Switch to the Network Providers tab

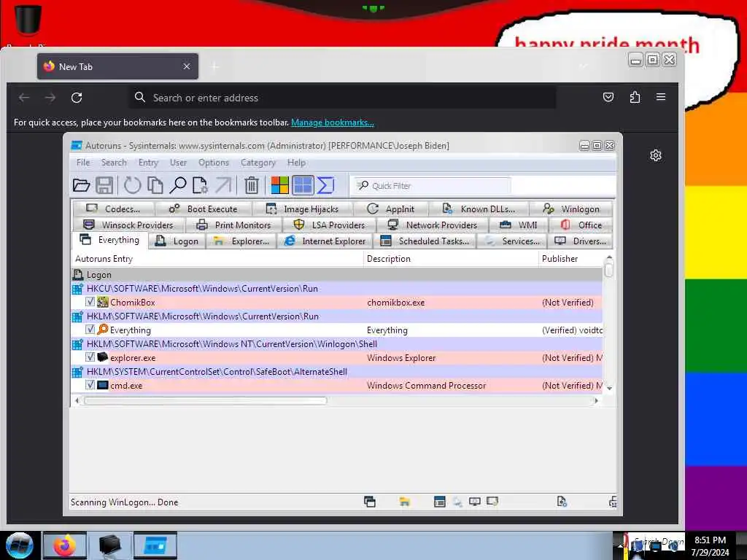(x=432, y=225)
